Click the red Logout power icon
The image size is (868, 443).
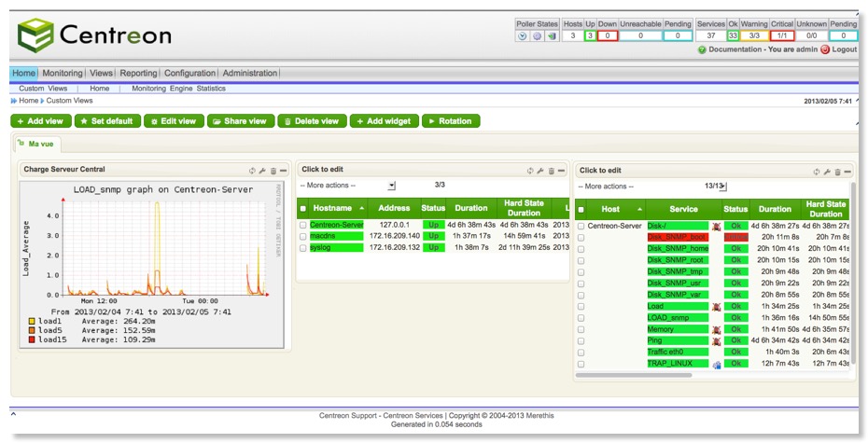tap(825, 49)
